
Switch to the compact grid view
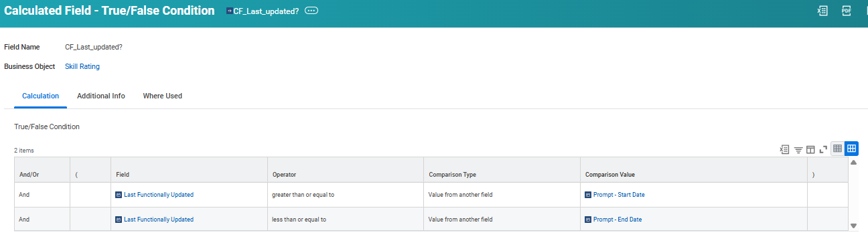click(x=838, y=149)
